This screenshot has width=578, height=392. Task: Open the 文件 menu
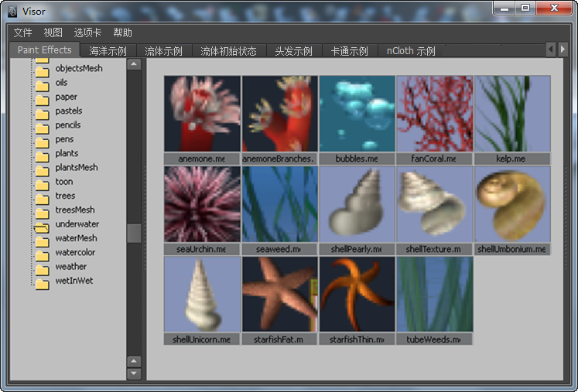pyautogui.click(x=22, y=32)
